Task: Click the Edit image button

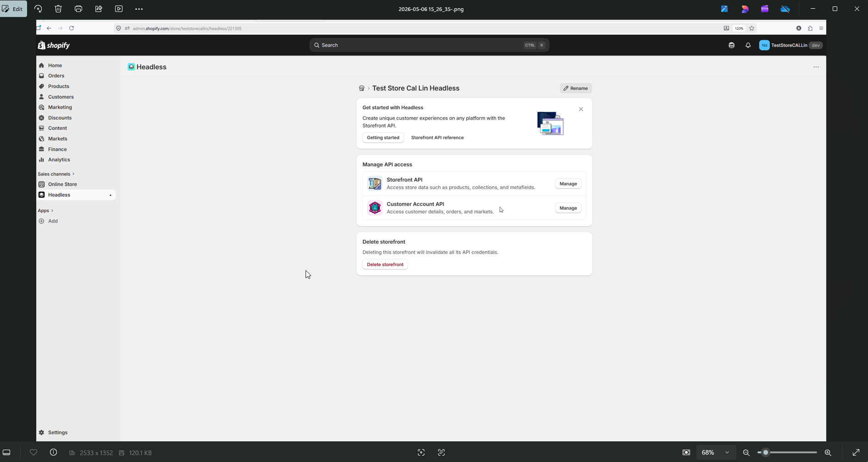Action: (x=13, y=9)
